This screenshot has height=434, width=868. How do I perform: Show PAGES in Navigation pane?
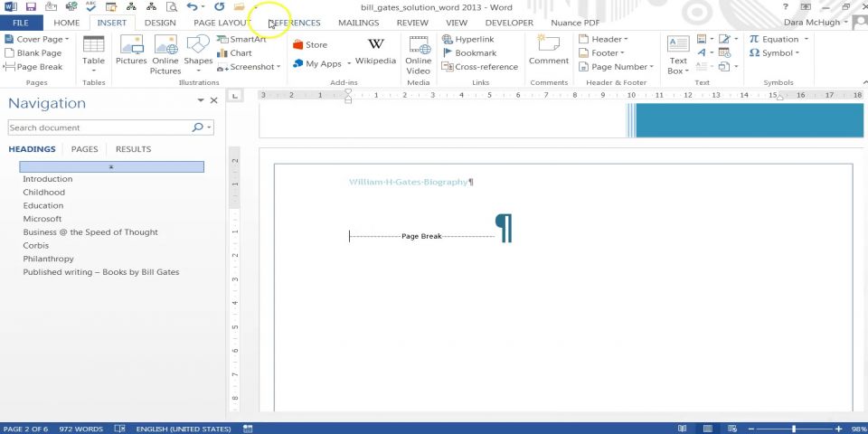85,149
